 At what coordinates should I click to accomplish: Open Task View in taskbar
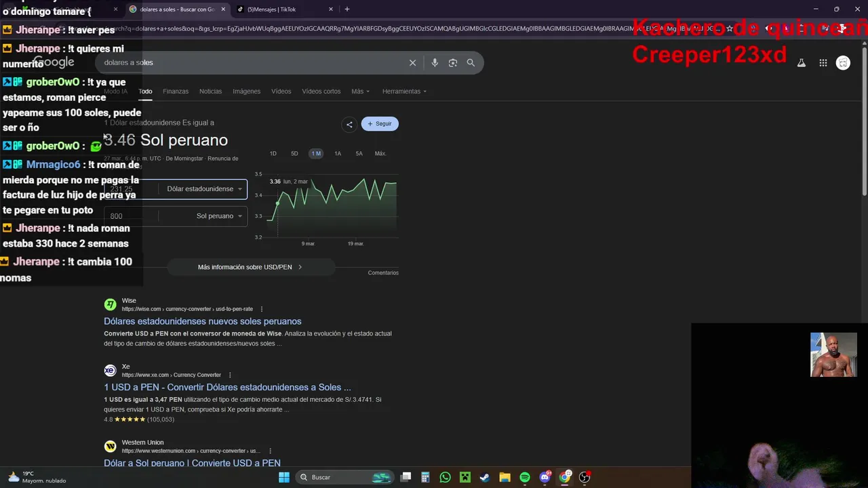[406, 477]
